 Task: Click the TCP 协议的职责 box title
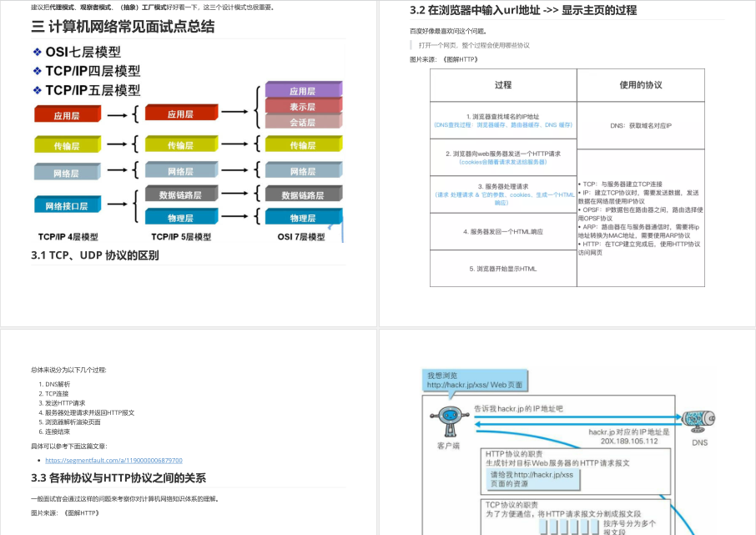[512, 505]
